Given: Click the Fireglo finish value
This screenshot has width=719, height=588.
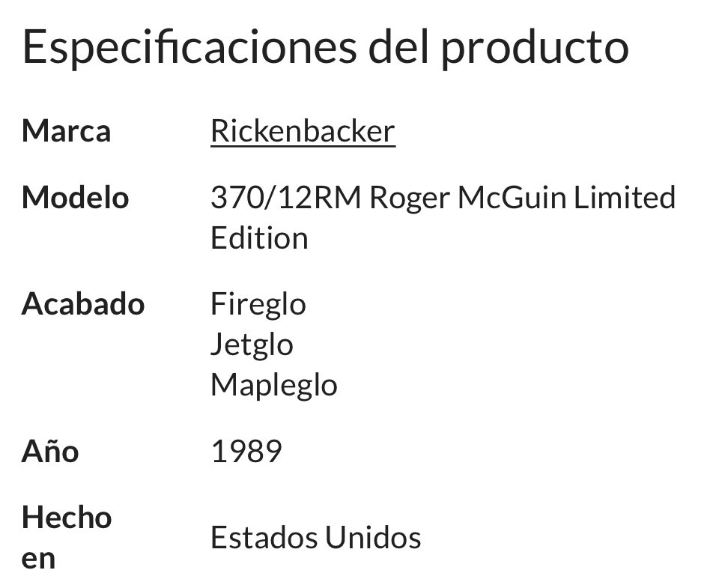Looking at the screenshot, I should click(258, 304).
